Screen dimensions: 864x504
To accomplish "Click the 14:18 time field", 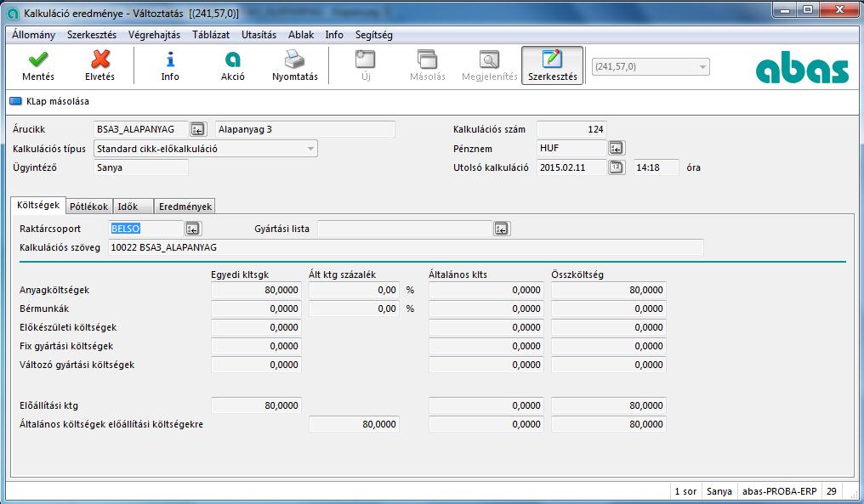I will (657, 167).
